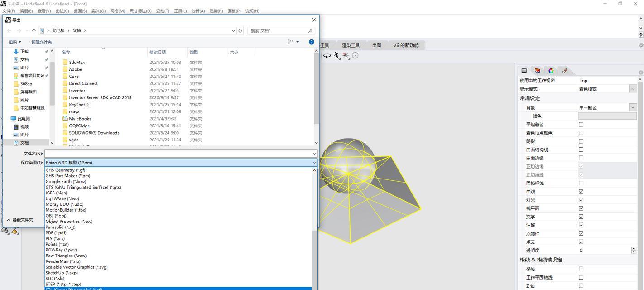This screenshot has height=290, width=644.
Task: Enable the 曲面结构线 checkbox
Action: click(581, 150)
